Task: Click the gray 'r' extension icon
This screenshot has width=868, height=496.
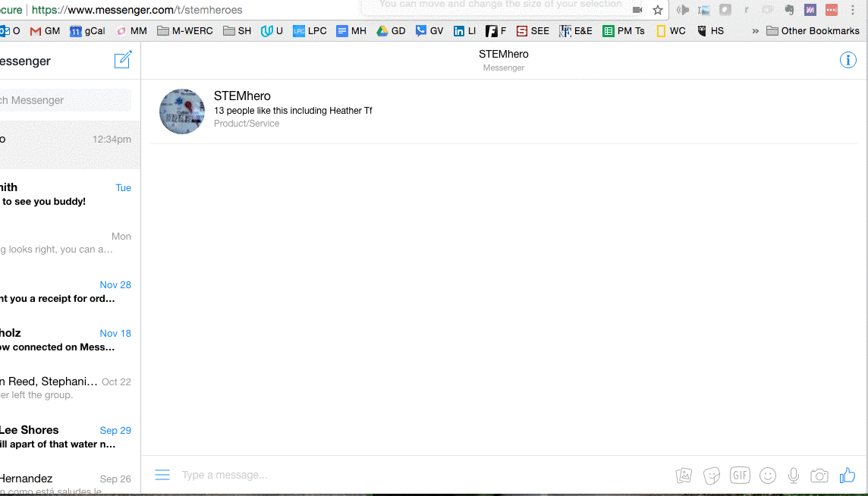Action: click(x=746, y=10)
